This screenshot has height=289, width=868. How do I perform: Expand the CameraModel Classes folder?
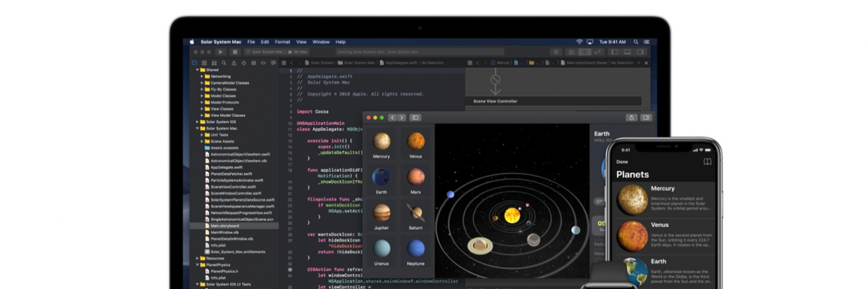pos(202,83)
